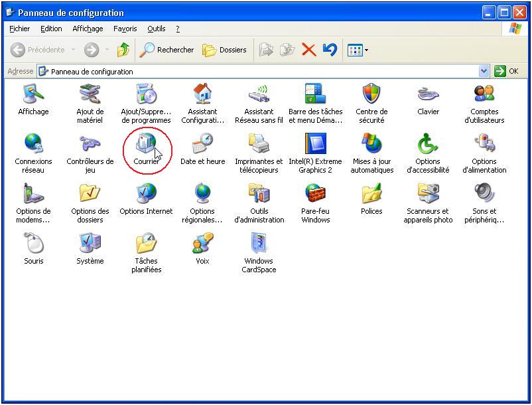Open the Fichier menu
This screenshot has width=532, height=405.
pos(19,29)
